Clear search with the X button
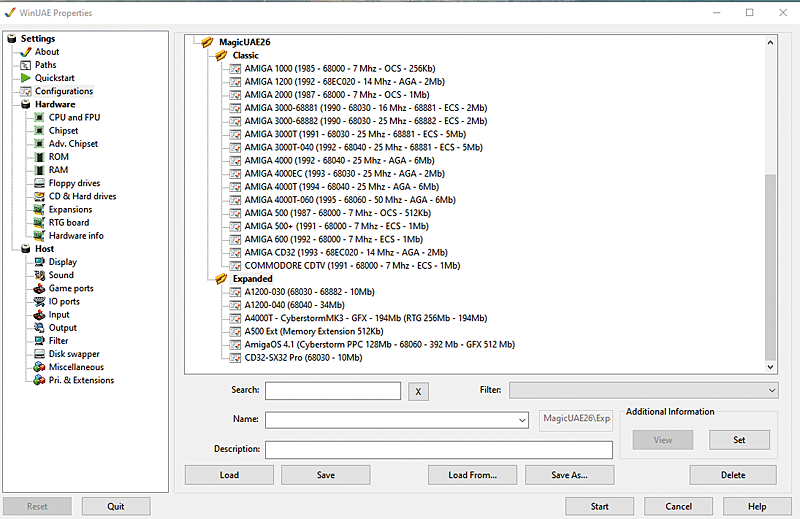The height and width of the screenshot is (519, 800). [418, 391]
